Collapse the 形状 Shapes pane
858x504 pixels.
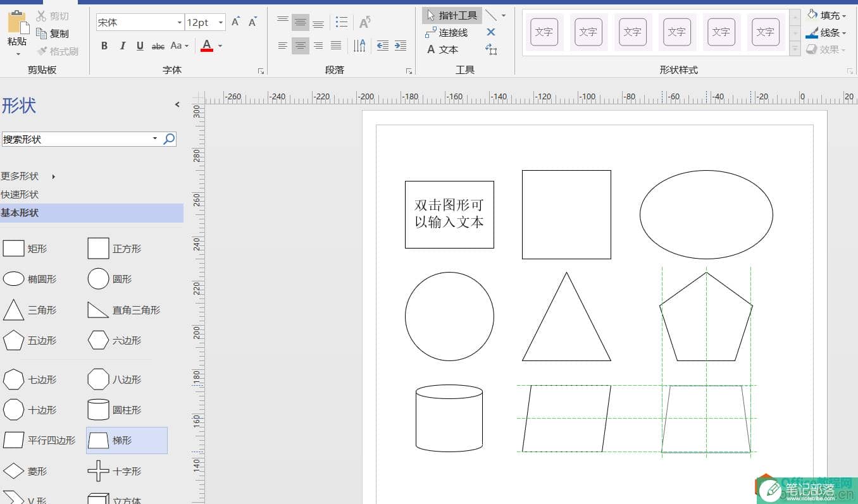[177, 105]
